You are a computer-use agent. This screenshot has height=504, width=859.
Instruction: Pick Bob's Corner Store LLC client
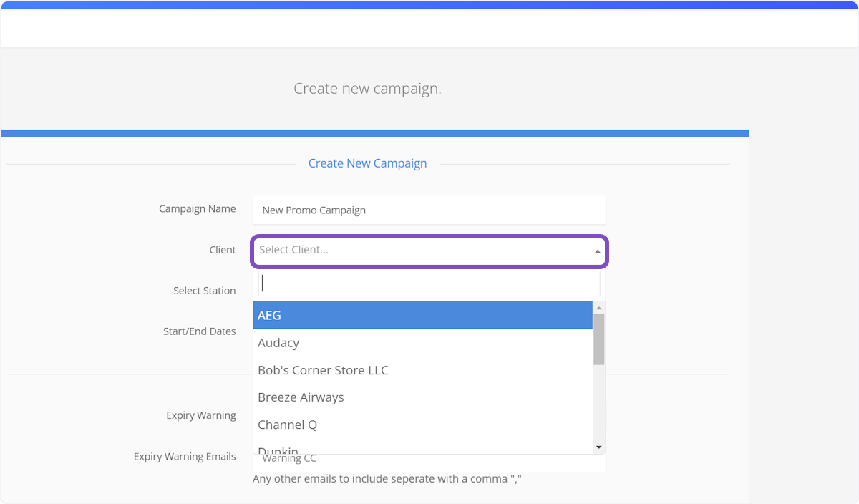[x=422, y=370]
